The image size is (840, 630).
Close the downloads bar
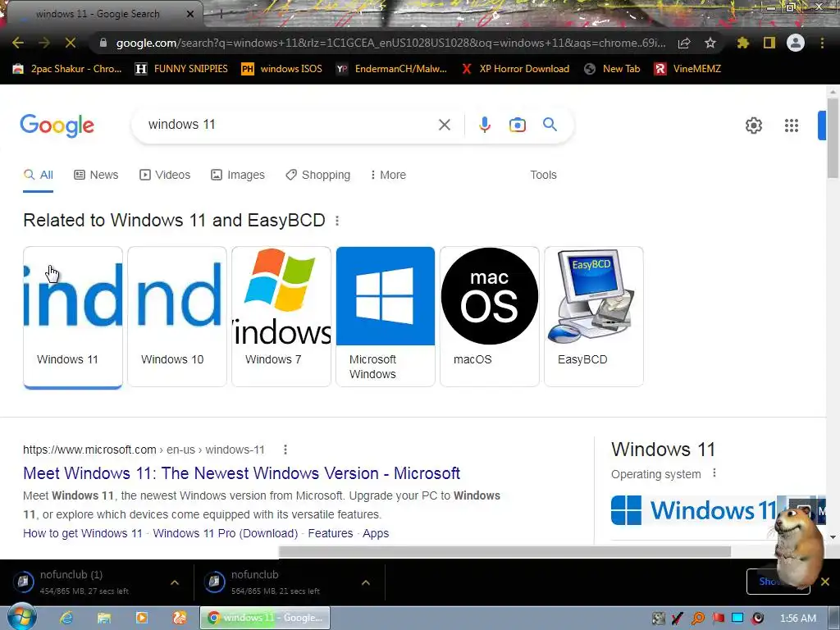825,582
